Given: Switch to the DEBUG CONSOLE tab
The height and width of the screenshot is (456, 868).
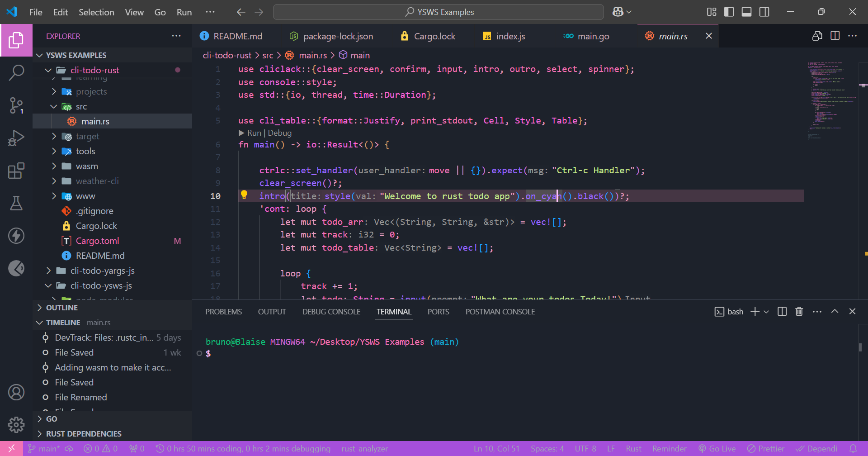Looking at the screenshot, I should tap(331, 312).
